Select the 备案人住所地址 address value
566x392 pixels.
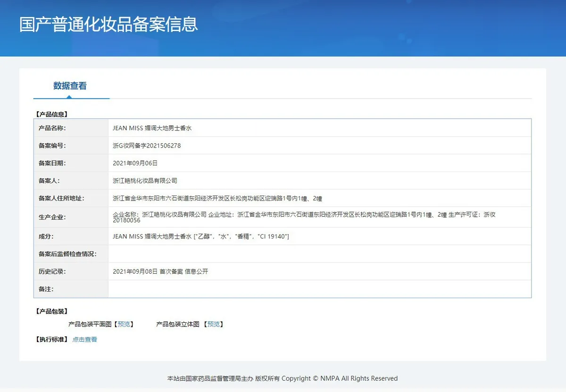[217, 198]
